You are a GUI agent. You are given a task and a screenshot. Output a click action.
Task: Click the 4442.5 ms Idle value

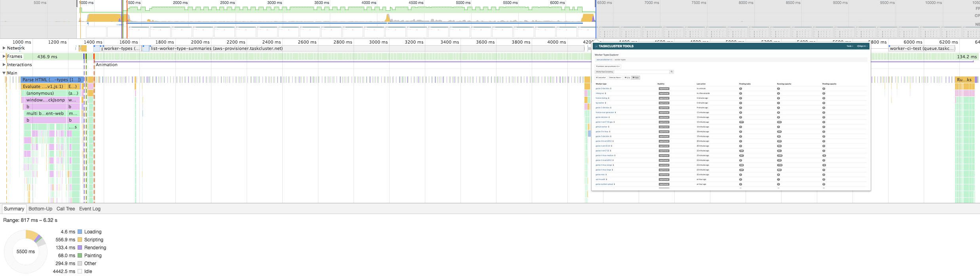click(x=64, y=271)
